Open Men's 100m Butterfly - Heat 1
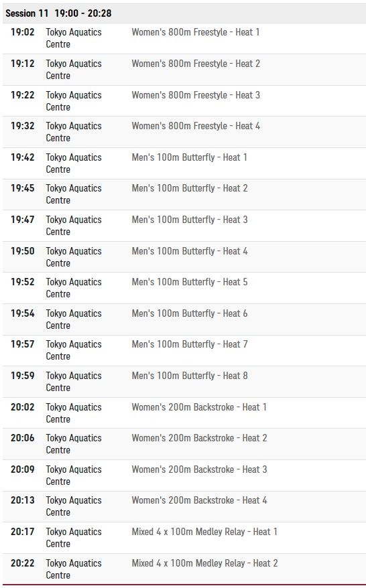Screen dimensions: 366x588 click(189, 157)
